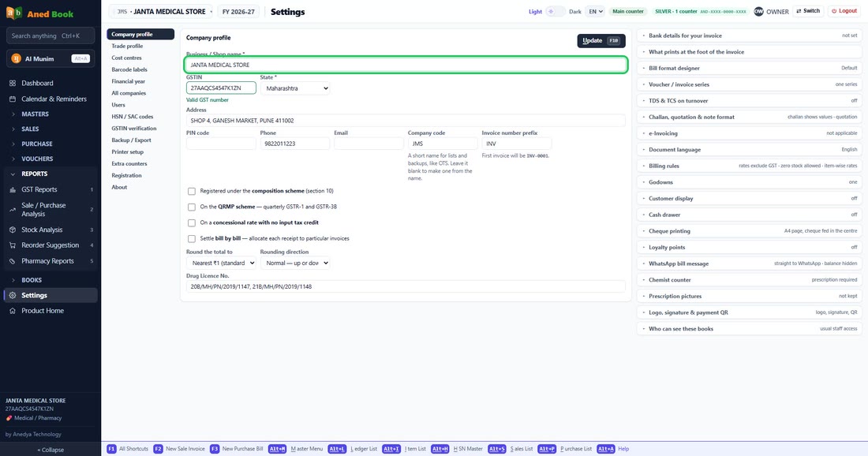Click the Aned Book logo icon
This screenshot has width=868, height=456.
[x=14, y=13]
